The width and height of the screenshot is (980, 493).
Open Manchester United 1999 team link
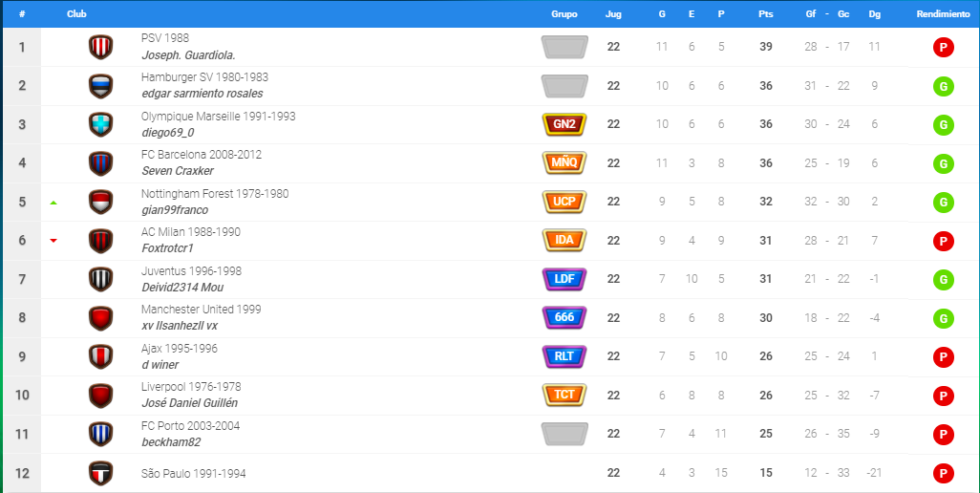point(202,310)
